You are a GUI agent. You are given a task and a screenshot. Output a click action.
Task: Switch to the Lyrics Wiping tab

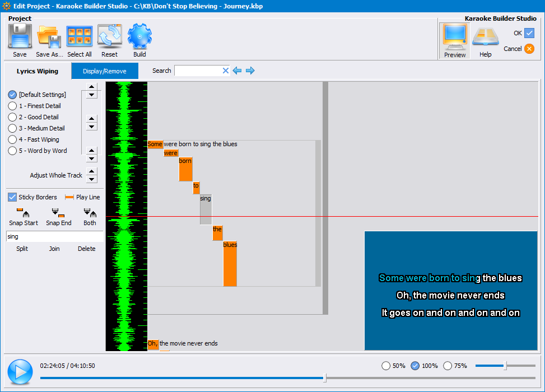coord(38,71)
